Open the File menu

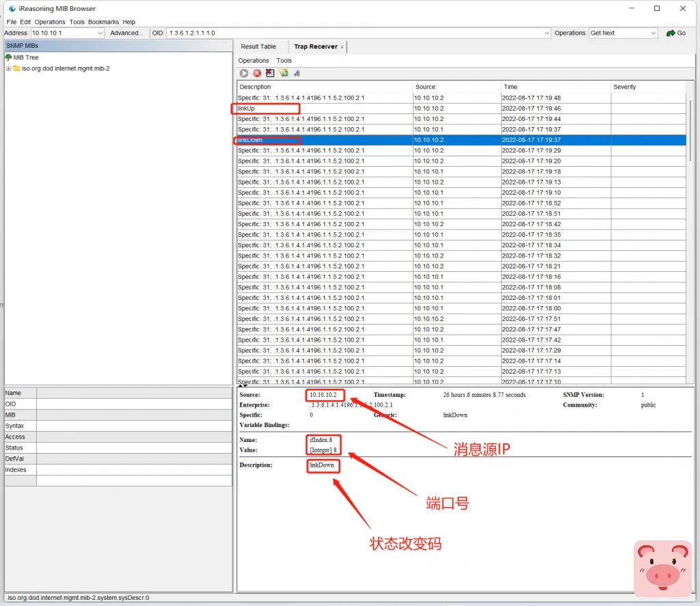[x=11, y=22]
